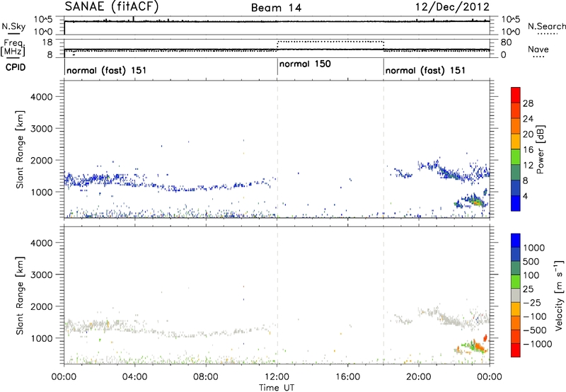The height and width of the screenshot is (392, 566).
Task: Click the Power [dB] colorbar title
Action: 540,149
